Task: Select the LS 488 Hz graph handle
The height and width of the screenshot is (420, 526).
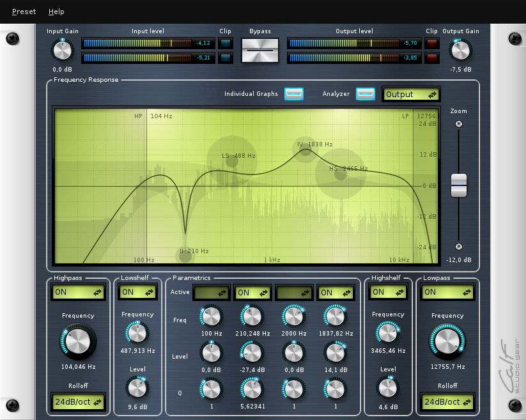Action: (x=232, y=156)
